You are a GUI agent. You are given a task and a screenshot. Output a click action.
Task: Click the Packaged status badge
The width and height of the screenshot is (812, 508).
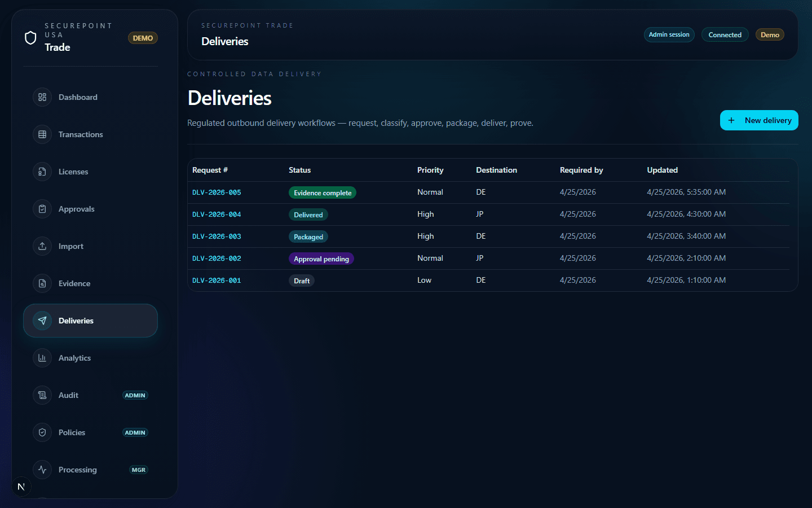coord(308,237)
